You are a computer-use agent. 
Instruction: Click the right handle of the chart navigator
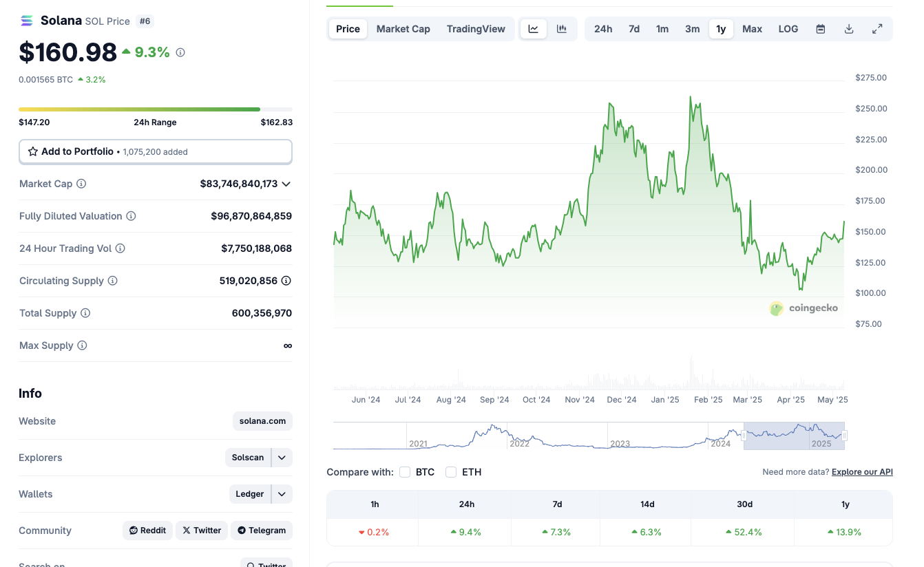[845, 436]
